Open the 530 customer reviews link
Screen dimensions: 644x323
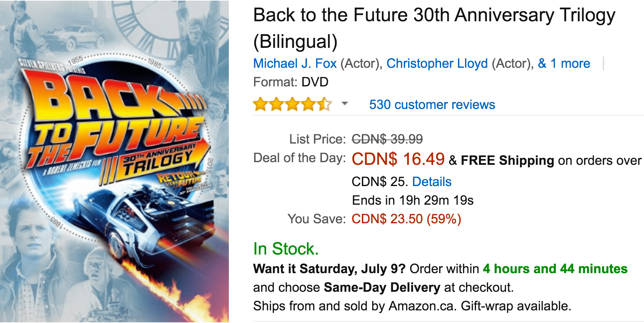[x=432, y=105]
